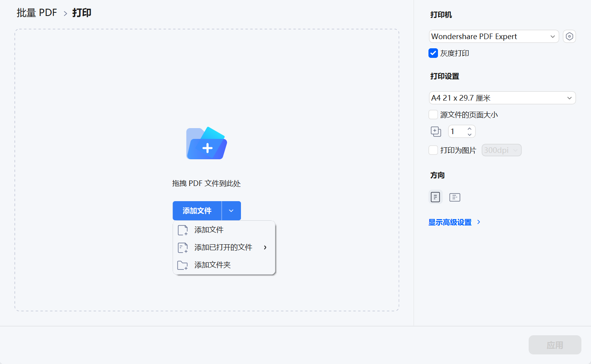Viewport: 591px width, 364px height.
Task: Click the add-folder icon in the menu
Action: (183, 265)
